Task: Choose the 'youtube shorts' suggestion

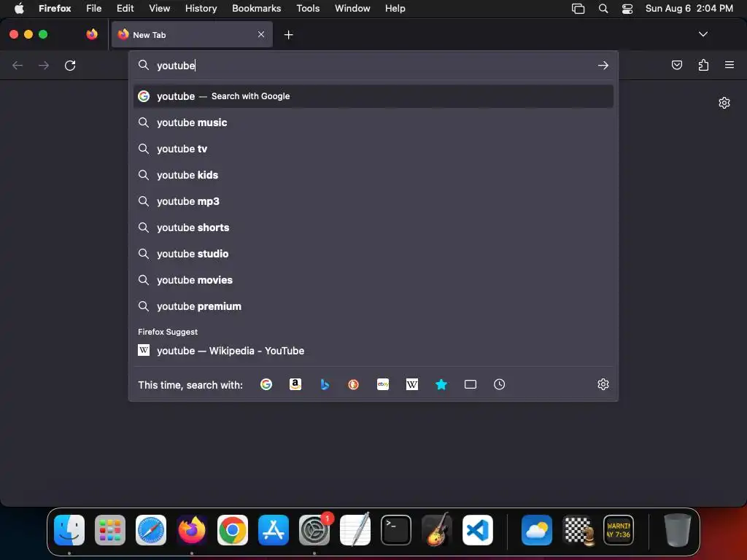Action: click(373, 227)
